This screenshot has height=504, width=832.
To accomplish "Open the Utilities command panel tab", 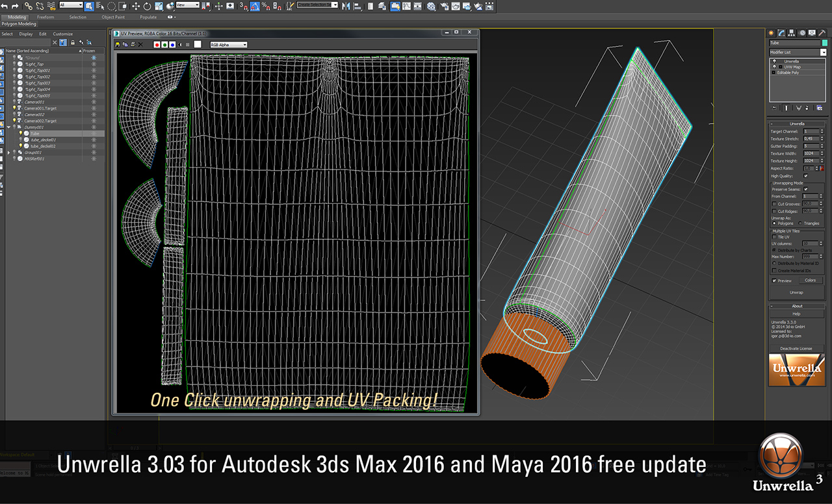I will (822, 32).
